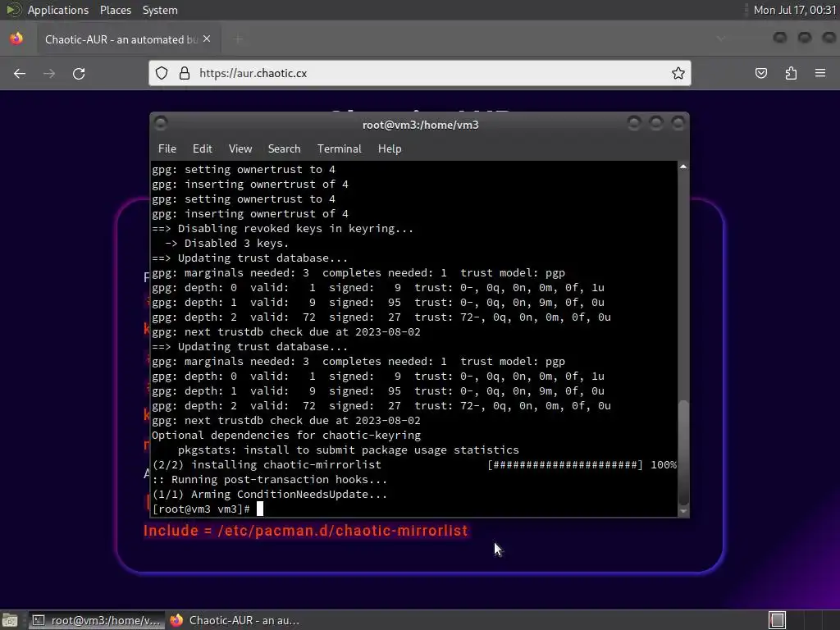Click the 100% installation progress bar
The width and height of the screenshot is (840, 630).
tap(582, 464)
